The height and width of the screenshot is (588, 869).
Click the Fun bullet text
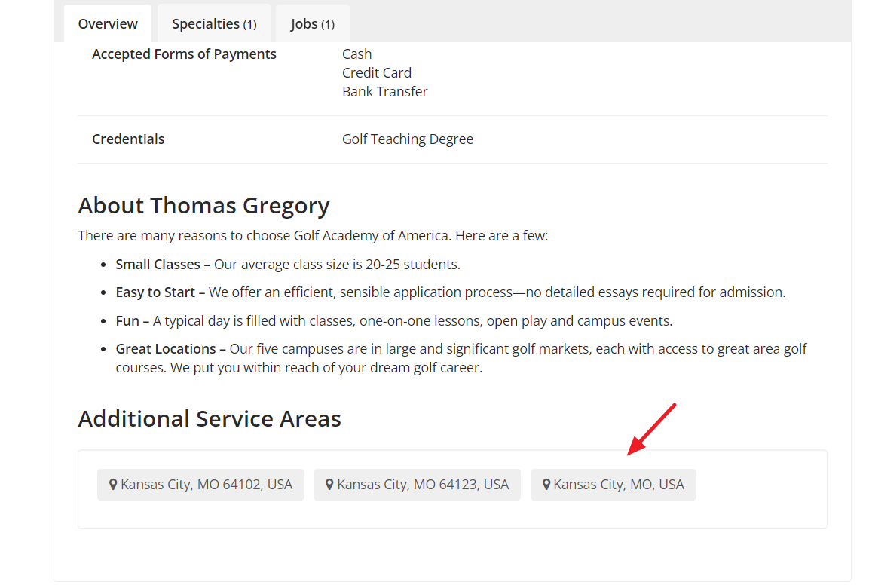(394, 321)
